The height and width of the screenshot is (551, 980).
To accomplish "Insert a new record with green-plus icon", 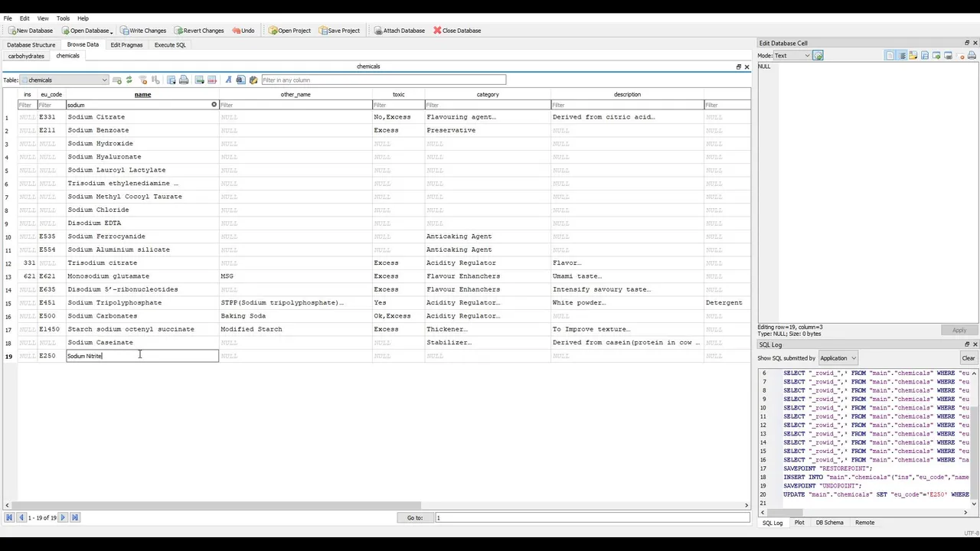I will [x=199, y=80].
